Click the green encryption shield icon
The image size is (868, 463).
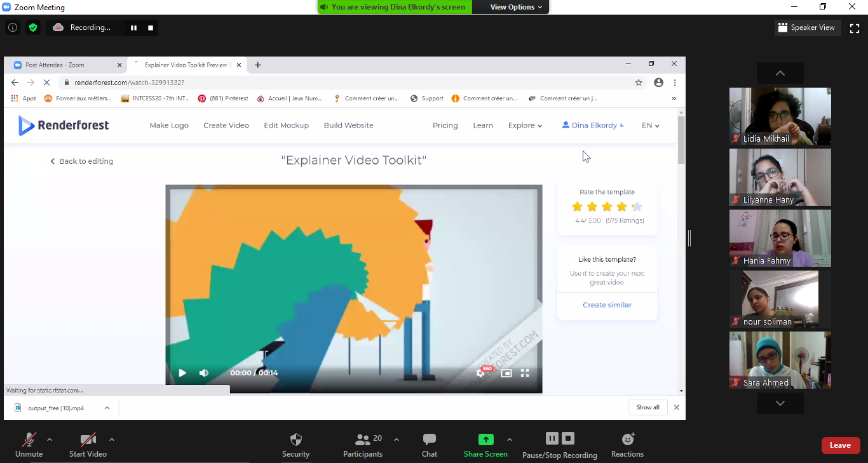coord(33,27)
